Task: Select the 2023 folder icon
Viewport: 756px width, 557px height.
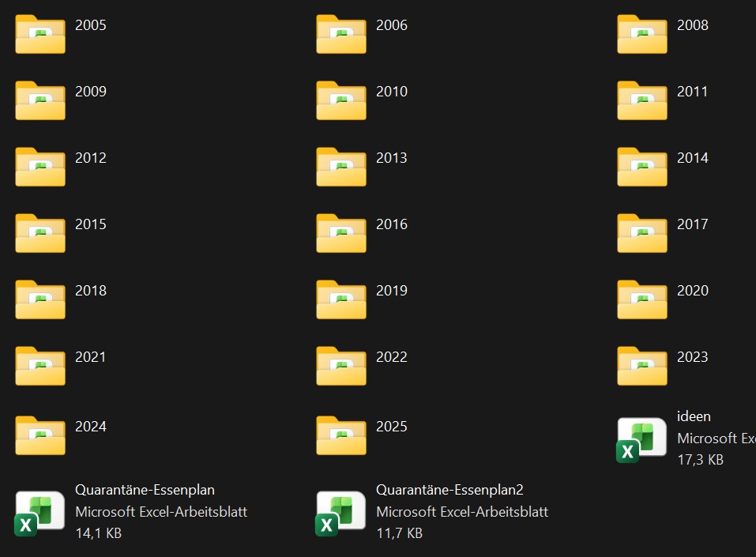Action: tap(642, 366)
